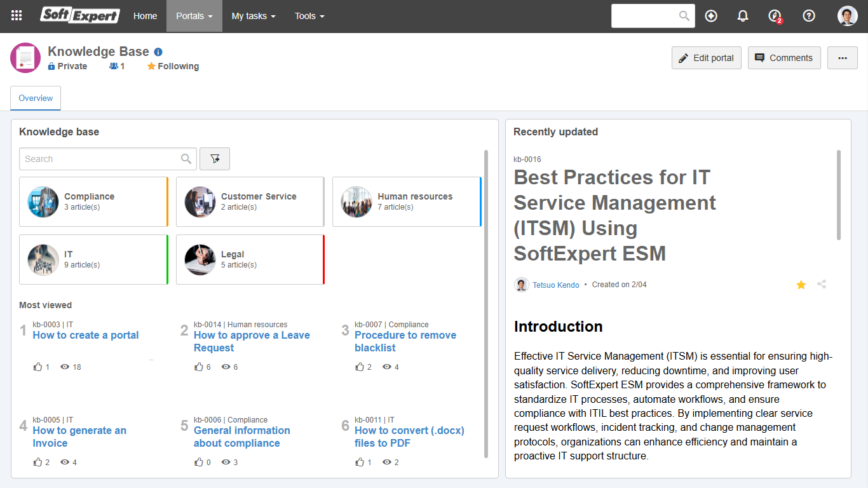Open How to approve a Leave Request

click(252, 341)
